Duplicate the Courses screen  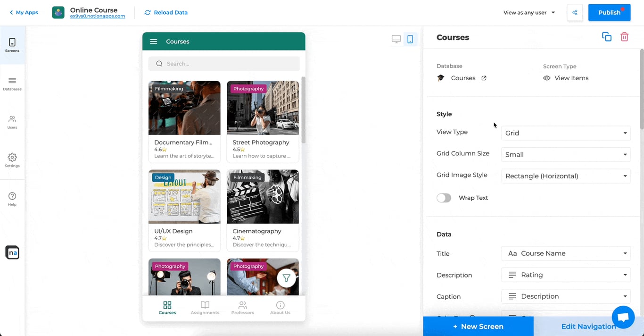pos(607,37)
